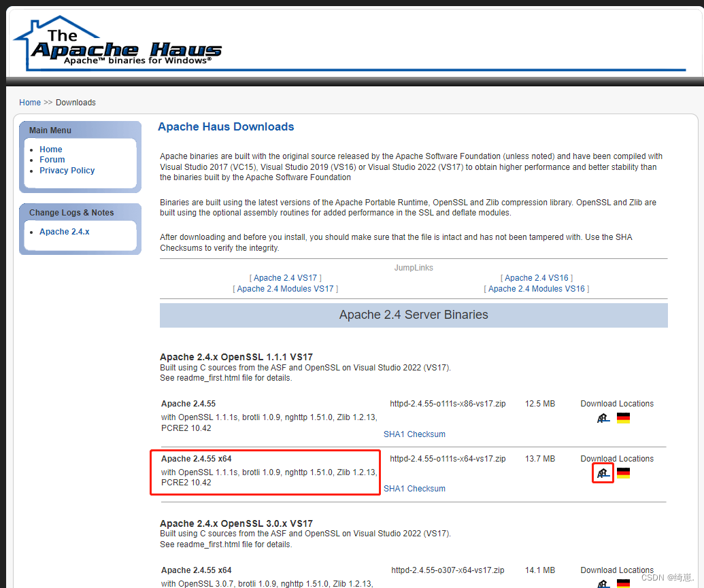Click the Apache 2.4 Server Binaries banner
The width and height of the screenshot is (704, 588).
414,315
